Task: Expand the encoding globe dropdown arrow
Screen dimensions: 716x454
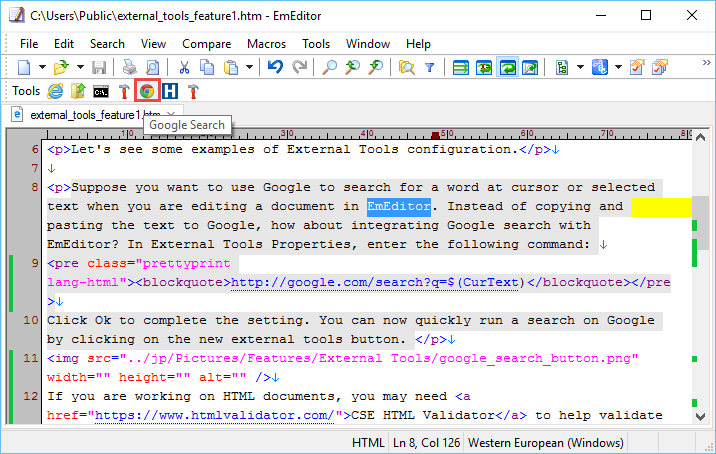Action: coord(618,68)
